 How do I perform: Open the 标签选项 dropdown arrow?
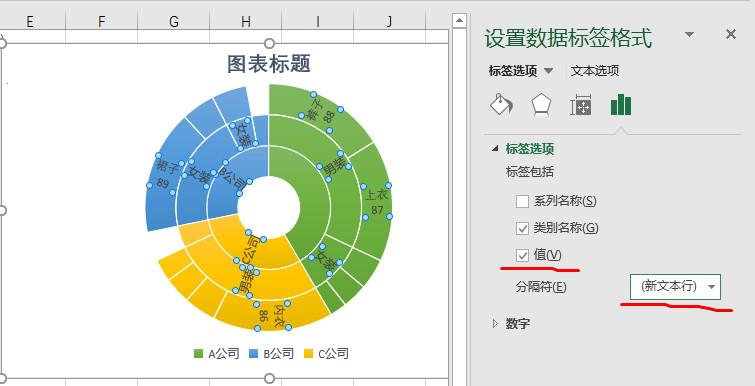(x=548, y=71)
